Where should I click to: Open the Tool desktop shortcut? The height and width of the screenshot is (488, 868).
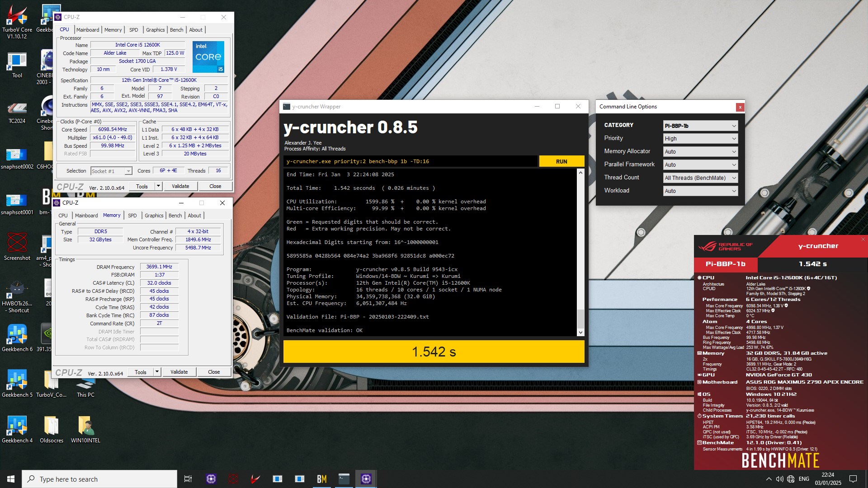tap(17, 65)
